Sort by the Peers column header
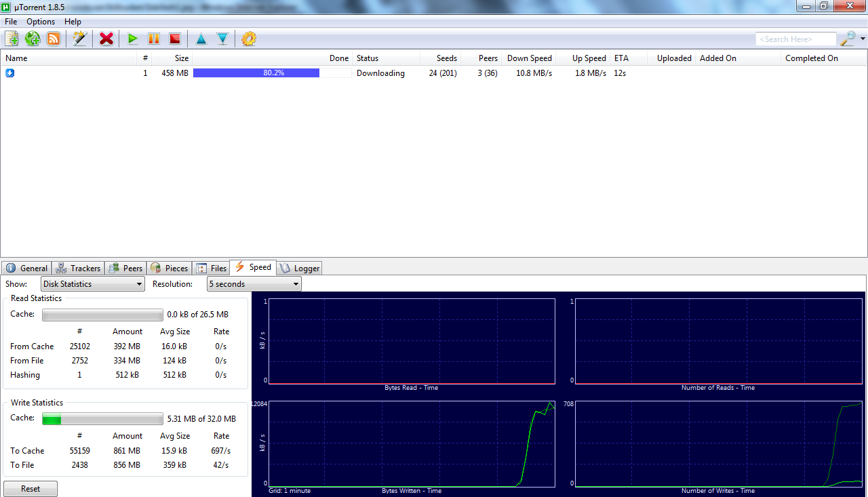 481,58
